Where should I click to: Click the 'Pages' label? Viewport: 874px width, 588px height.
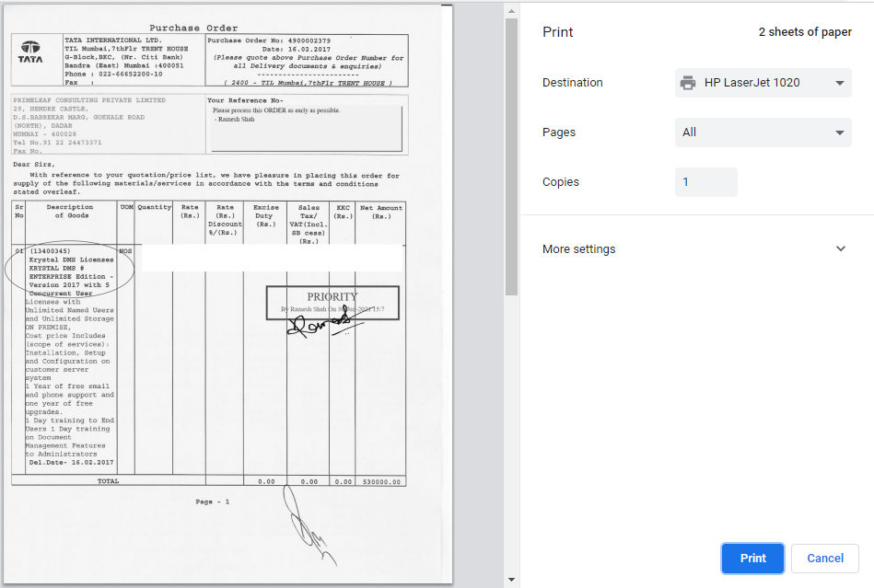point(558,133)
